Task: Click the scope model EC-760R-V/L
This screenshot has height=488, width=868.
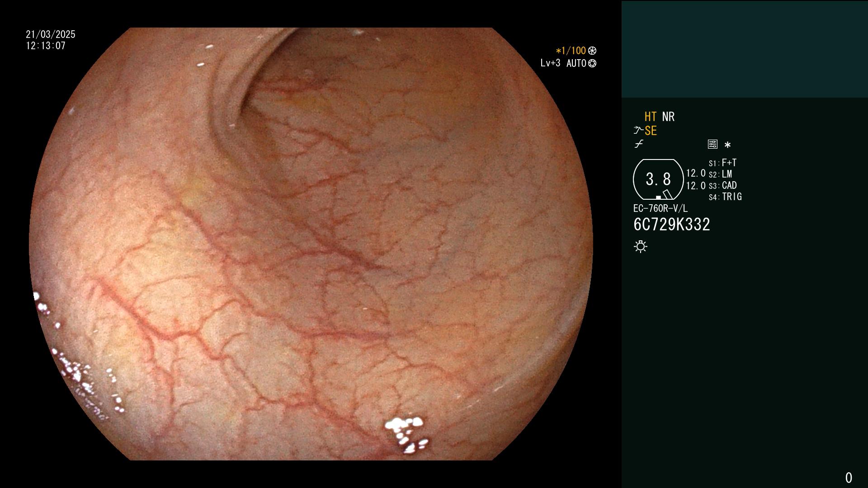Action: (x=660, y=209)
